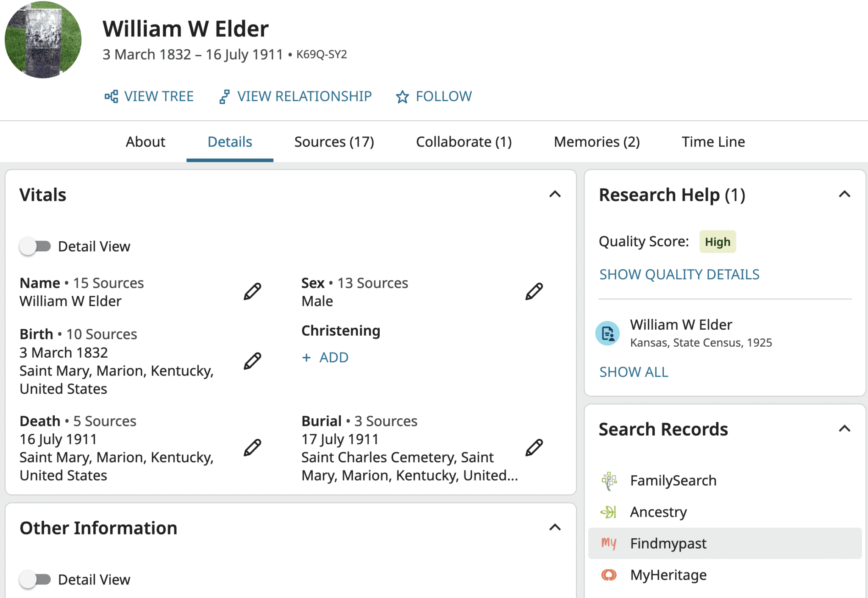This screenshot has width=868, height=598.
Task: Click the gravestone profile photo
Action: coord(43,40)
